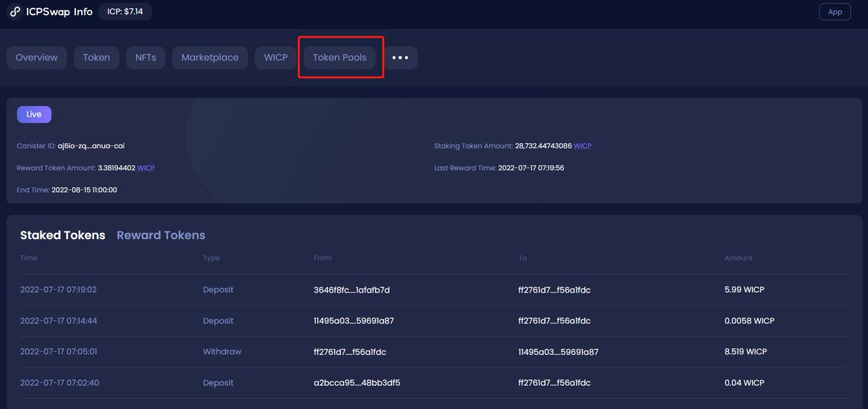Open the Token Pools tab

340,58
